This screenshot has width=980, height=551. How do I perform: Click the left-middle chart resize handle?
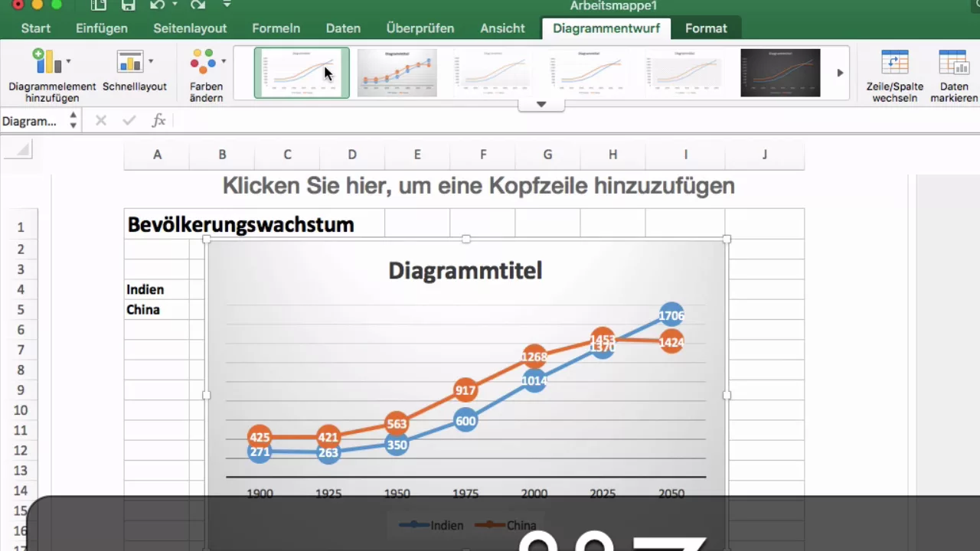[x=206, y=396]
